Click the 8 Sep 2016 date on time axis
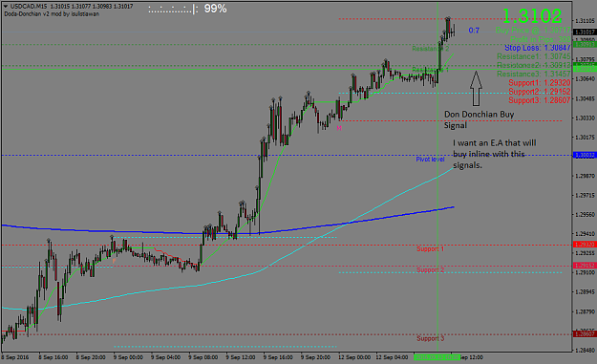Screen dimensions: 597x364 pos(15,357)
